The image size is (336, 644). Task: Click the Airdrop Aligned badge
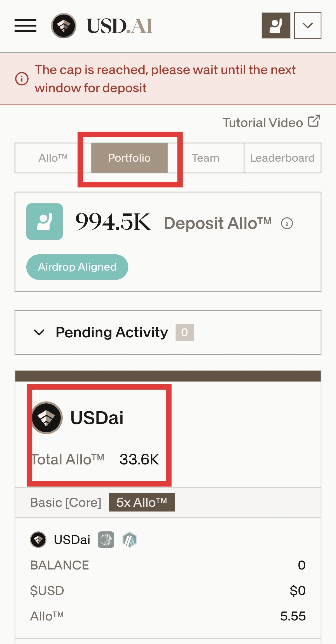(77, 267)
